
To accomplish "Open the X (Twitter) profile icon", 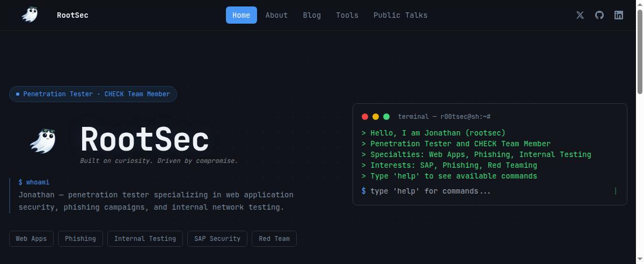I will point(580,15).
